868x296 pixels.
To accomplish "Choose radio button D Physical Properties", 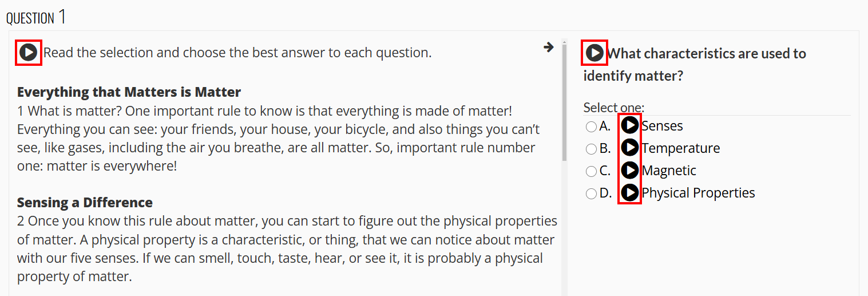I will pyautogui.click(x=591, y=194).
